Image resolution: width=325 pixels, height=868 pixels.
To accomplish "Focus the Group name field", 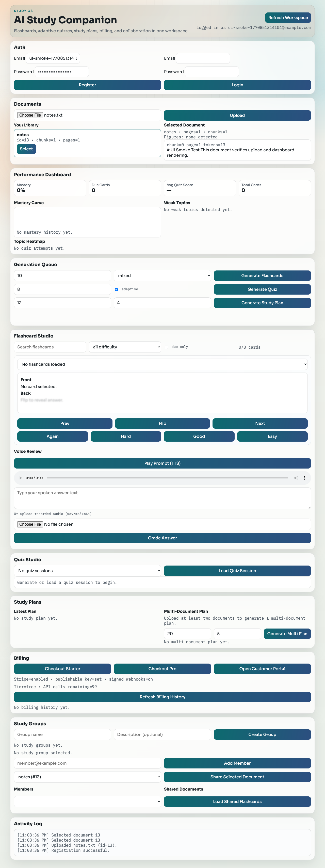I will 63,735.
